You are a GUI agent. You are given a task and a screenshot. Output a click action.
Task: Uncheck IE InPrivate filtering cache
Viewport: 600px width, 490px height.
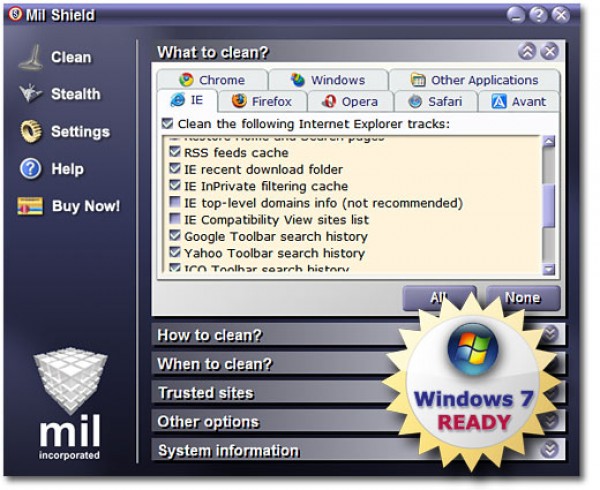[x=174, y=185]
